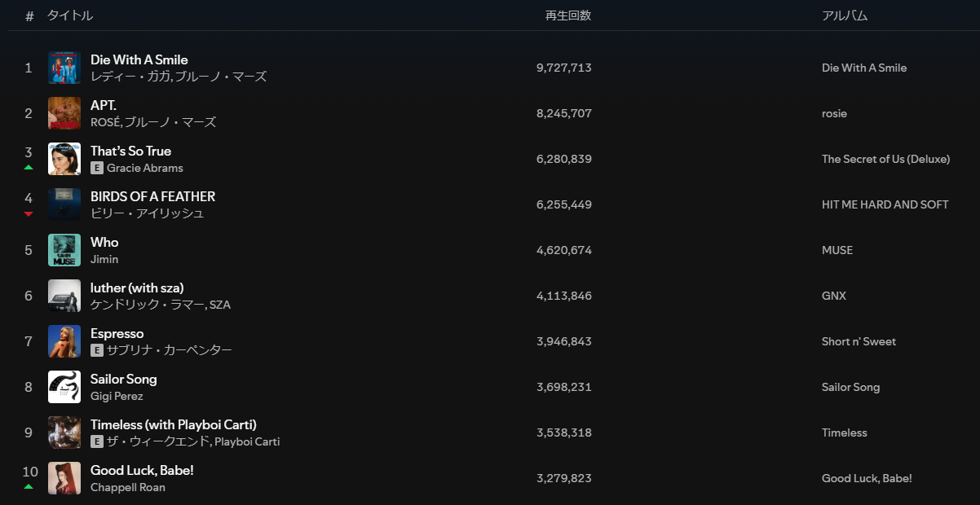Click green up arrow under rank 10
The image size is (980, 505).
[x=29, y=486]
